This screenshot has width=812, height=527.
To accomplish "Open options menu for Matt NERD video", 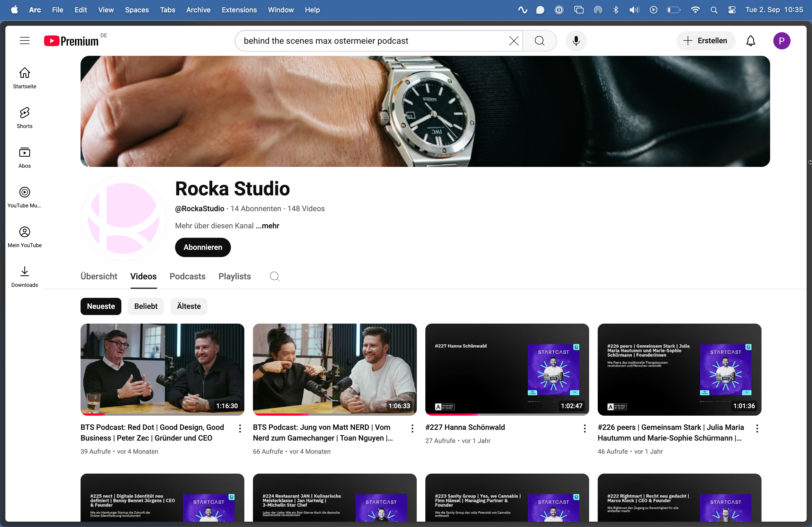I will [x=412, y=429].
